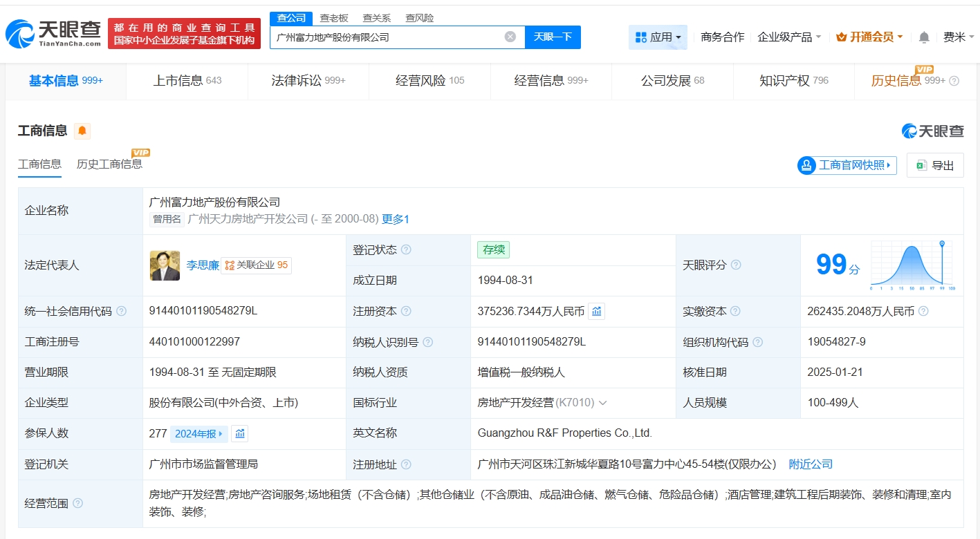Open the 经营信息 tab

[x=551, y=81]
